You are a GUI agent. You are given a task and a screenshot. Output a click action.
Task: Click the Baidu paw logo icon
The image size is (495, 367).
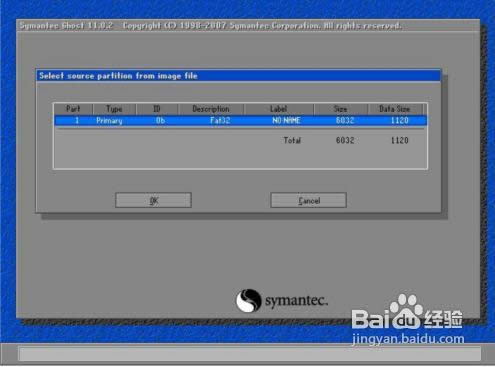coord(404,311)
